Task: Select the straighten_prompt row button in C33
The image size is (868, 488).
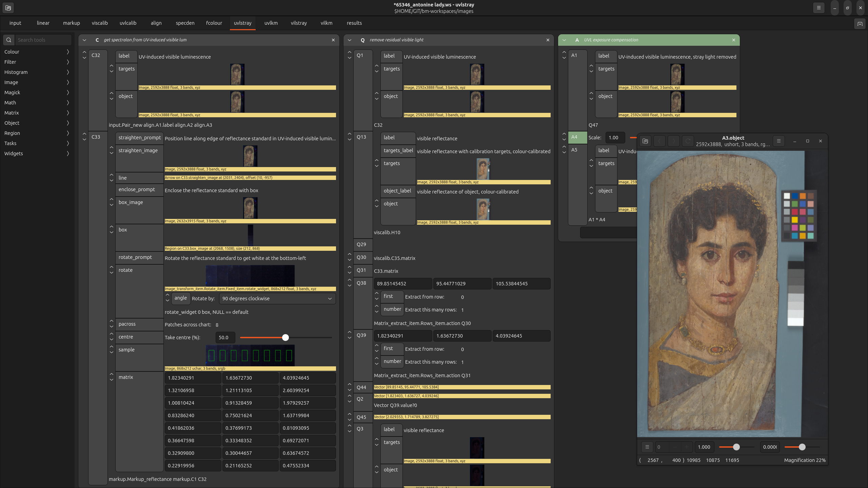Action: pos(139,138)
